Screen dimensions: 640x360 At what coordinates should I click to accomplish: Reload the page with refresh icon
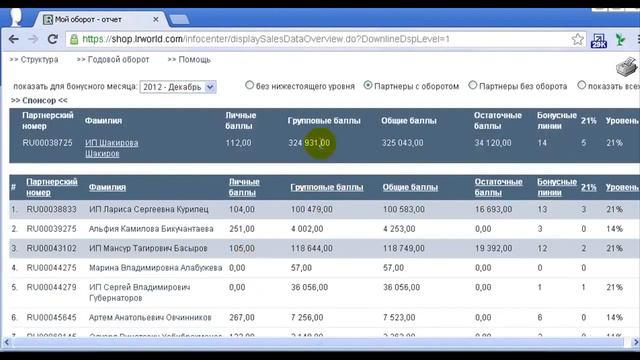[53, 39]
